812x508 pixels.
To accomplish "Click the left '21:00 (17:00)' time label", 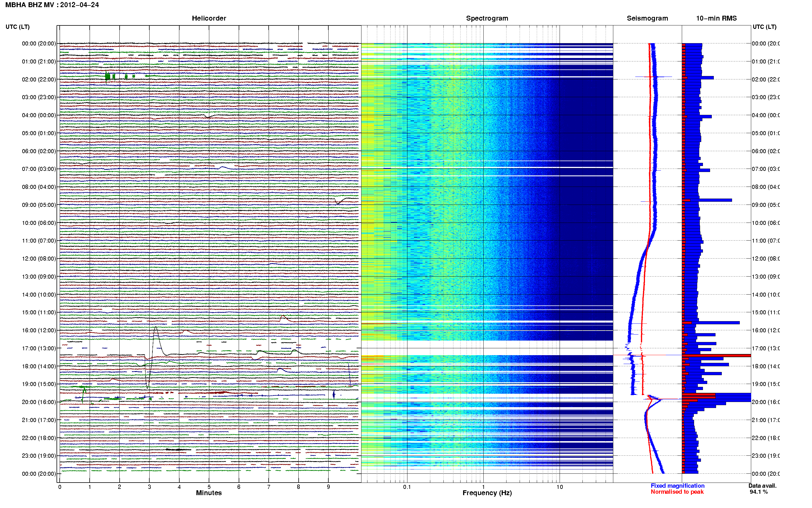I will click(x=39, y=420).
